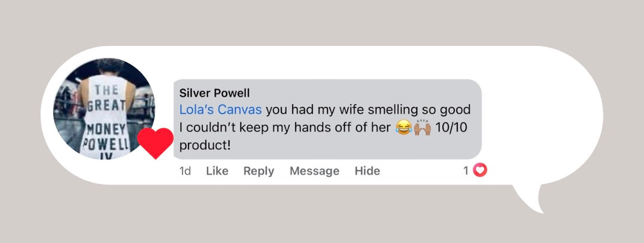The width and height of the screenshot is (644, 243).
Task: Like the comment
Action: [x=217, y=171]
